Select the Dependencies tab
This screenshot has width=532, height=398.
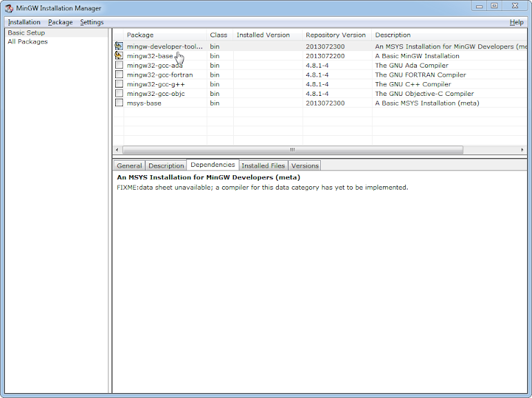[x=213, y=165]
